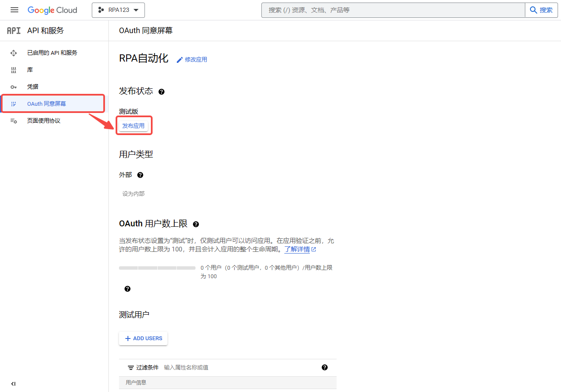Screen dimensions: 561x392
Task: Go to the Google Cloud logo home
Action: pyautogui.click(x=52, y=10)
